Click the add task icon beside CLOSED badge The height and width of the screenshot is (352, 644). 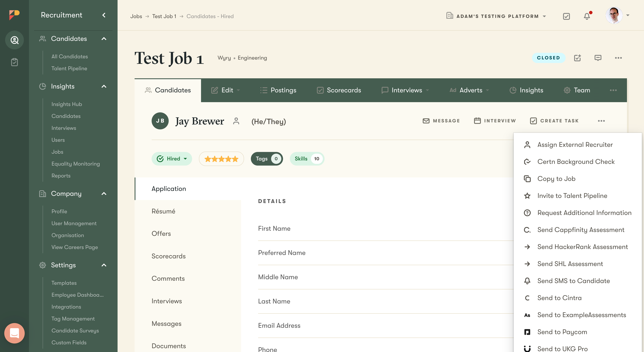click(577, 58)
